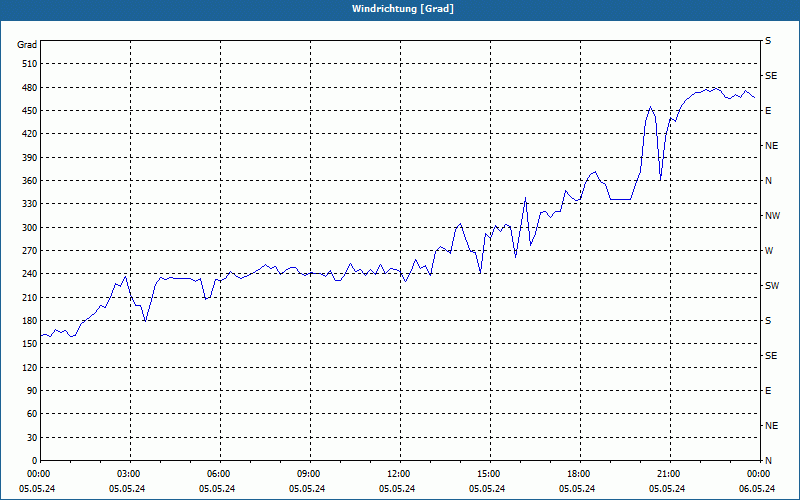This screenshot has height=500, width=800.
Task: Click the NW compass direction label
Action: (x=772, y=216)
